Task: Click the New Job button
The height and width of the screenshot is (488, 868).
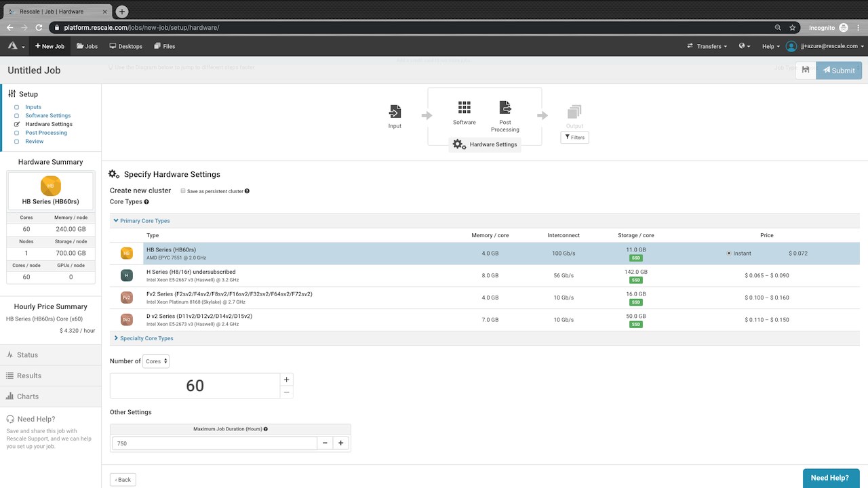Action: pos(50,46)
